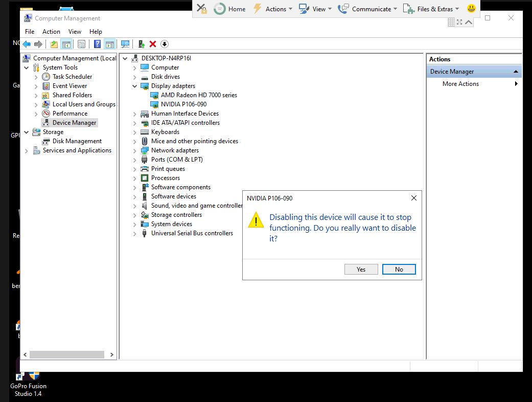Click the Update device driver icon
The image size is (532, 402).
142,44
